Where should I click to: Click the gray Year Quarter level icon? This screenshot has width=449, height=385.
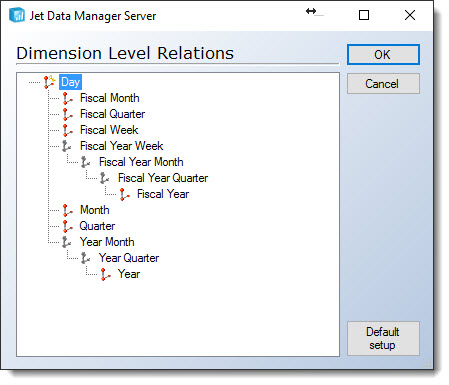pyautogui.click(x=86, y=258)
